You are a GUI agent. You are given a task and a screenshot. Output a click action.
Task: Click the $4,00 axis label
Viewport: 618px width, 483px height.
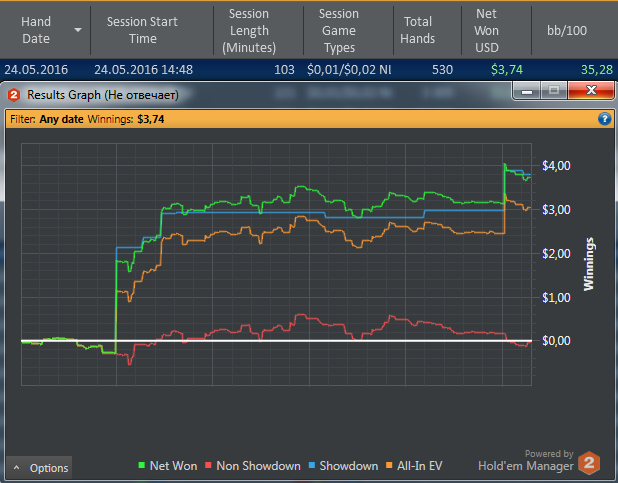pyautogui.click(x=556, y=166)
